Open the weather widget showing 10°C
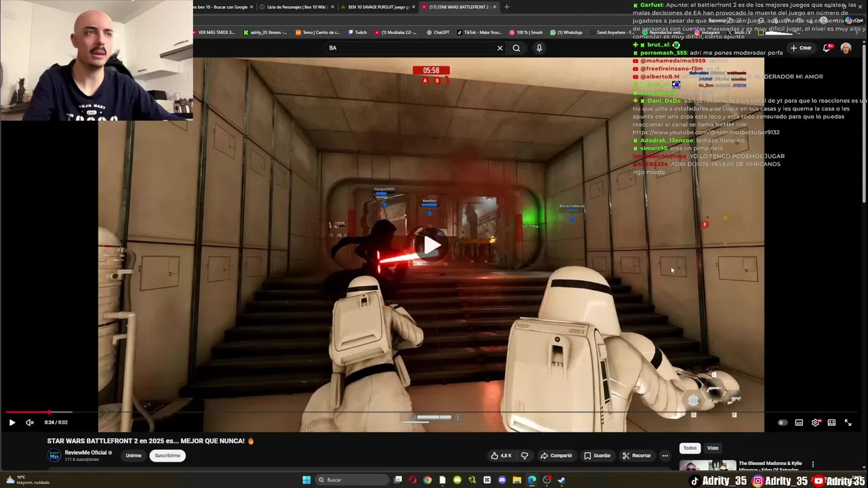Viewport: 868px width, 488px height. pos(27,480)
